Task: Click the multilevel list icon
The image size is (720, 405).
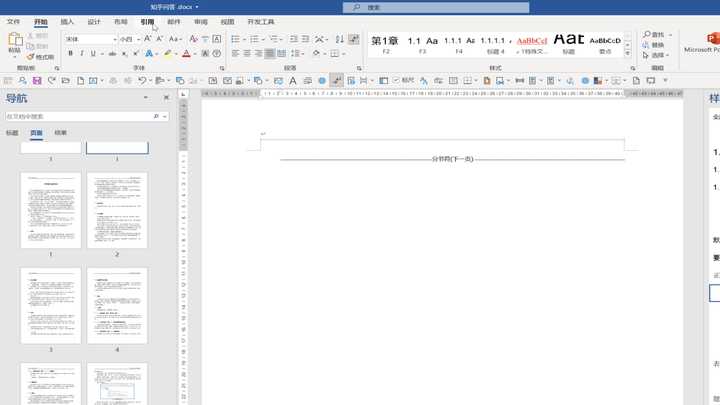Action: pyautogui.click(x=274, y=39)
